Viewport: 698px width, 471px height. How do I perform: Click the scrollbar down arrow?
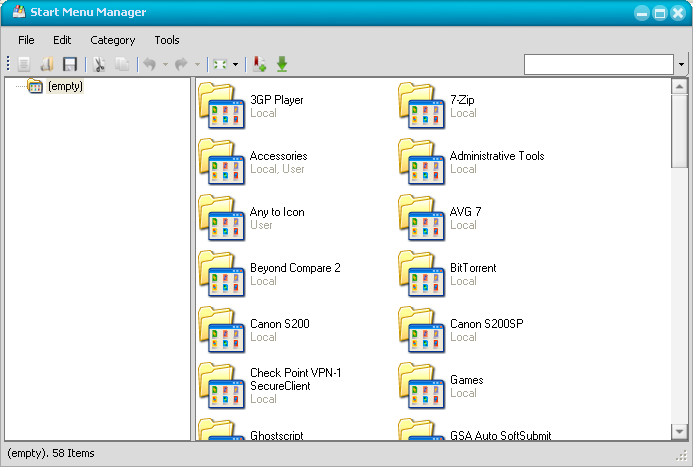tap(679, 431)
